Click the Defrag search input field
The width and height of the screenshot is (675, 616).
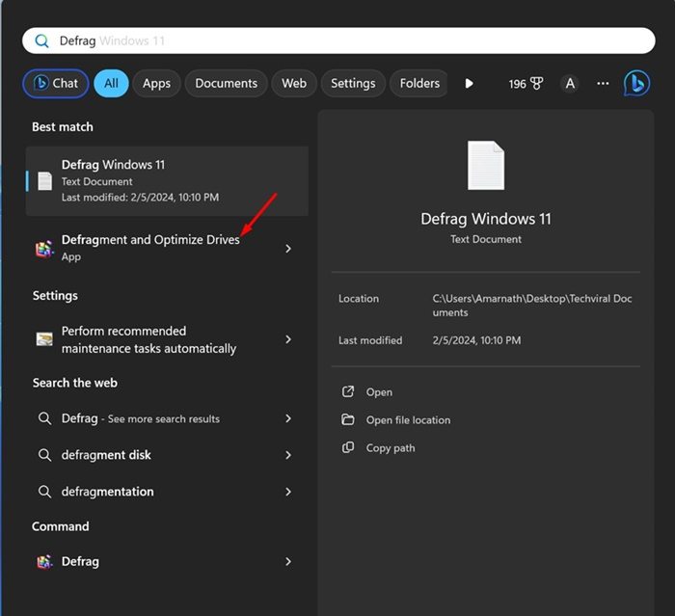[x=338, y=40]
